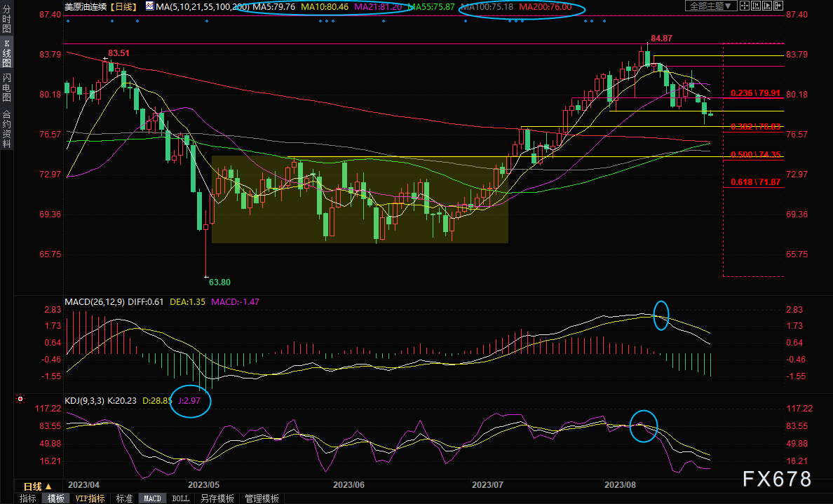Click the 0.236 \ 79.91 Fibonacci label
833x504 pixels.
755,93
